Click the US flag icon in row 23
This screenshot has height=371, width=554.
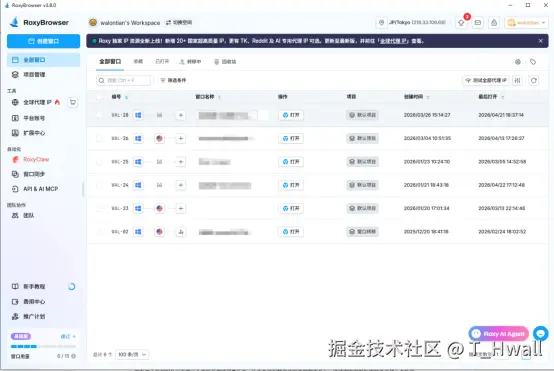(159, 208)
